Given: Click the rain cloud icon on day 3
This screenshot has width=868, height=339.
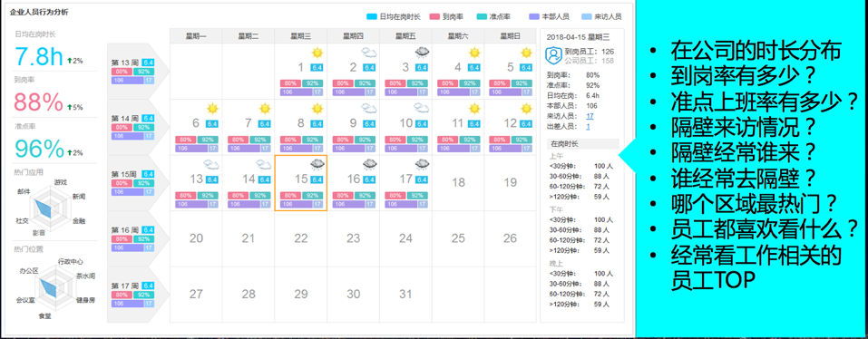Looking at the screenshot, I should coord(422,53).
